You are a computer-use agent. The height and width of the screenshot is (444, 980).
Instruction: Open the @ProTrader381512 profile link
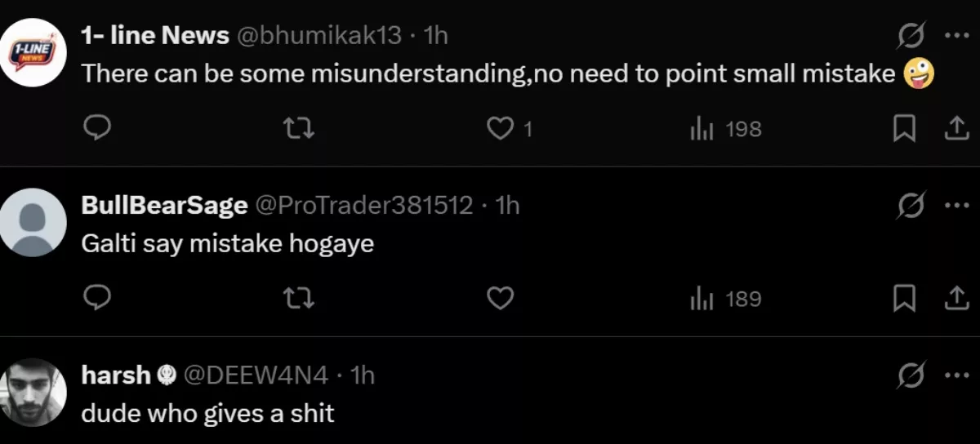tap(364, 205)
